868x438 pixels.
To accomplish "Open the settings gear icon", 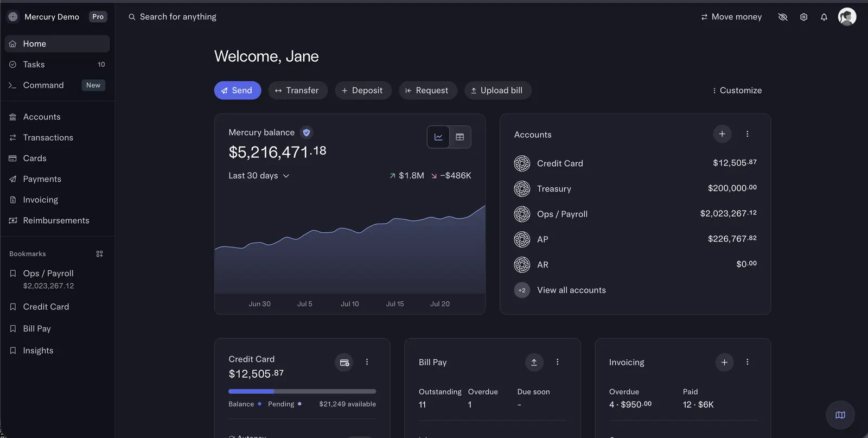I will [x=803, y=17].
